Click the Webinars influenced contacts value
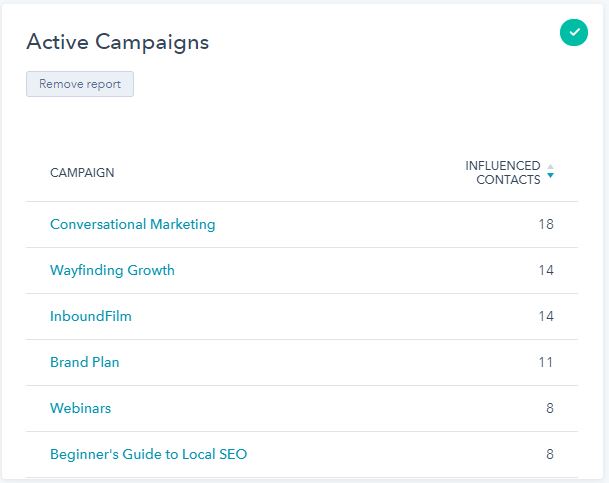The height and width of the screenshot is (483, 609). tap(549, 408)
